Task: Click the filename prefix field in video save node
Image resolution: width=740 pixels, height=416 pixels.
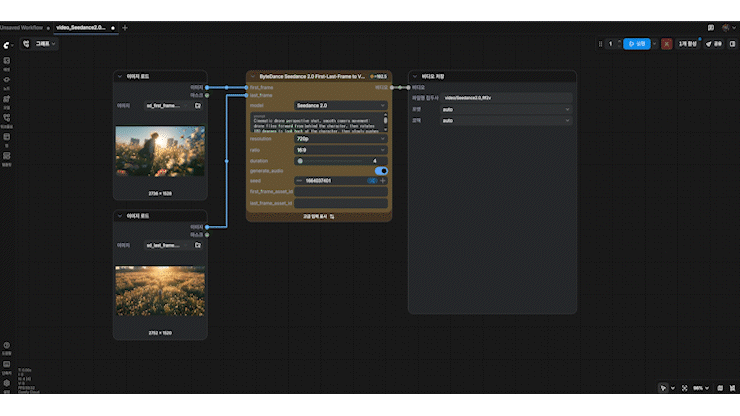Action: coord(506,98)
